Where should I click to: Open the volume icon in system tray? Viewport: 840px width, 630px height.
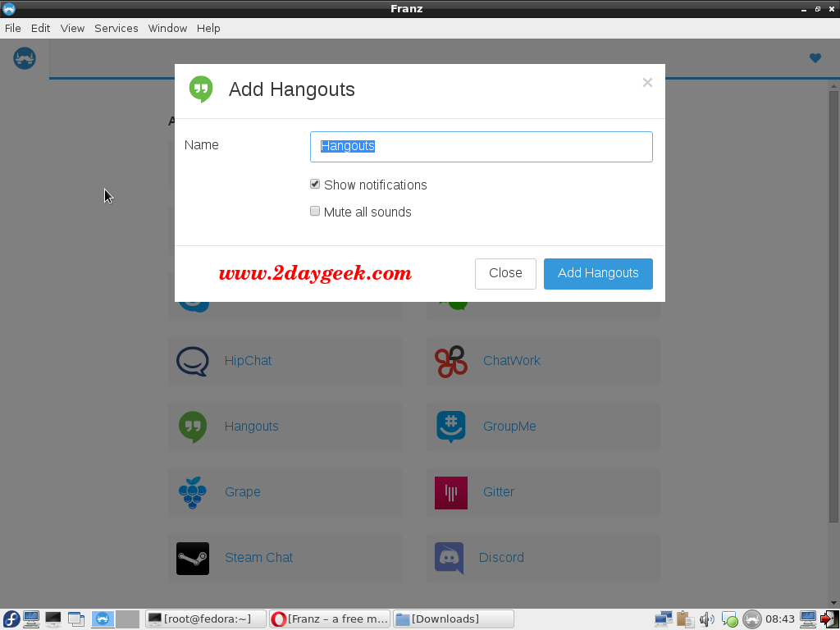tap(706, 619)
